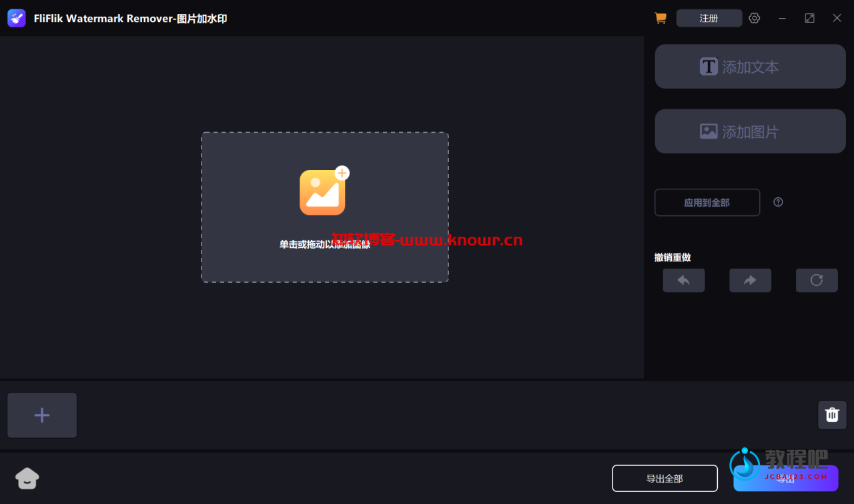Maximize the FliFlik window
Screen dimensions: 854x504
point(809,19)
